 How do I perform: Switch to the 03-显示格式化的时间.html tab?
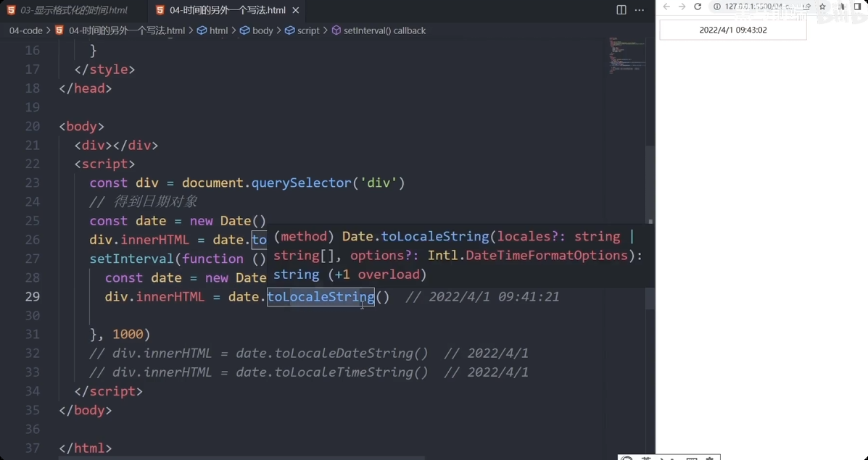point(73,10)
